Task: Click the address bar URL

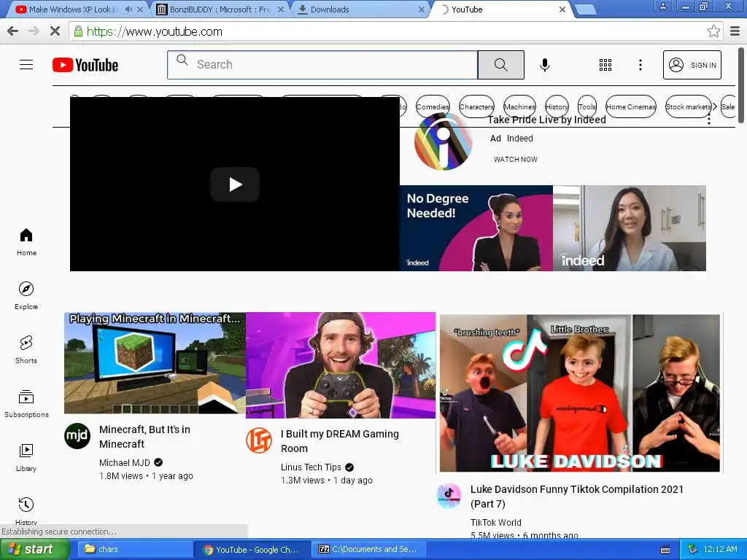Action: [155, 32]
